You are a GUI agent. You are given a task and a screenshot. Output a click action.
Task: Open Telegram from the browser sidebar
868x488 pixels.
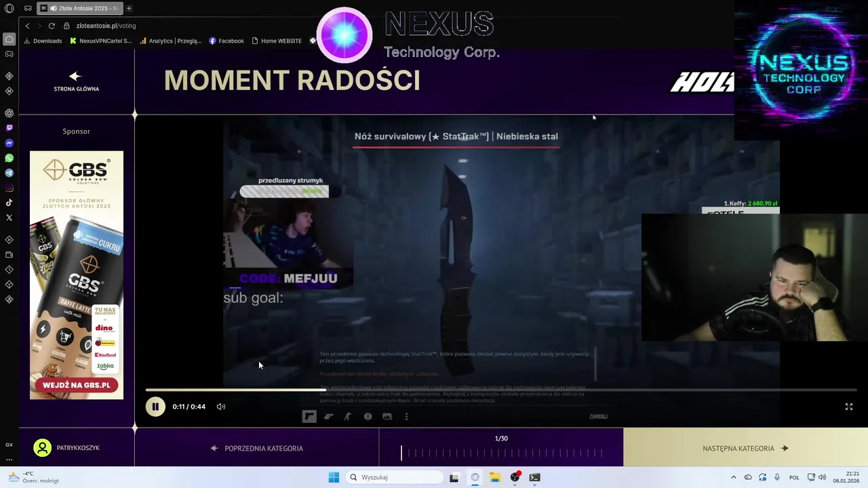[9, 173]
